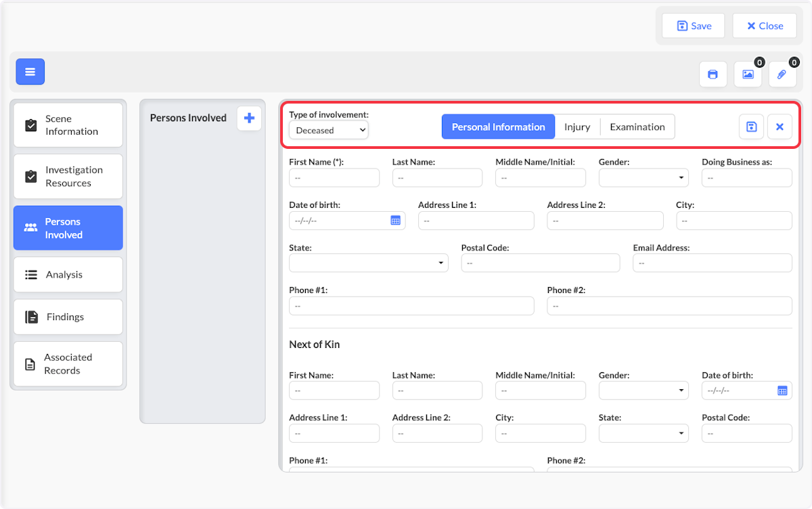Click Next of Kin First Name field
Image resolution: width=812 pixels, height=509 pixels.
coord(334,391)
